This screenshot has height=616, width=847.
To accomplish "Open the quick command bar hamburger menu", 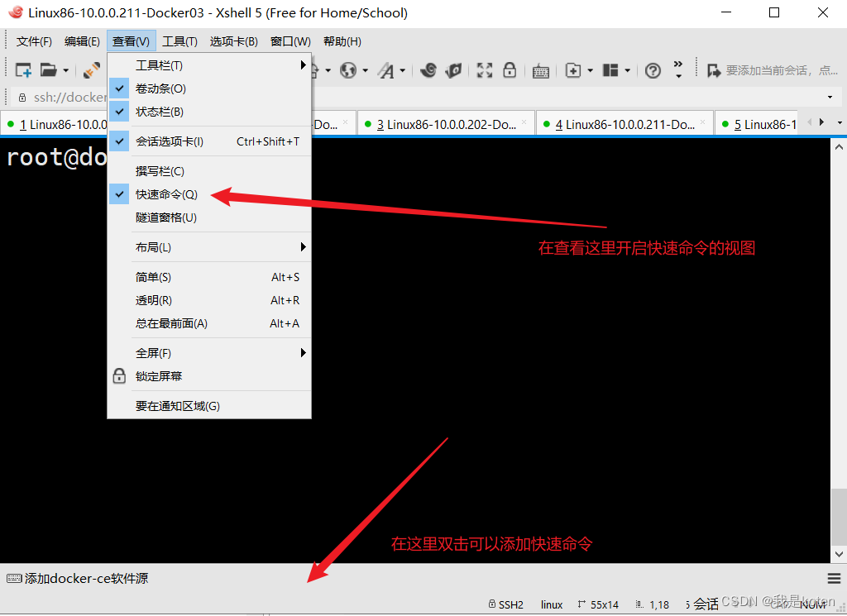I will point(834,578).
